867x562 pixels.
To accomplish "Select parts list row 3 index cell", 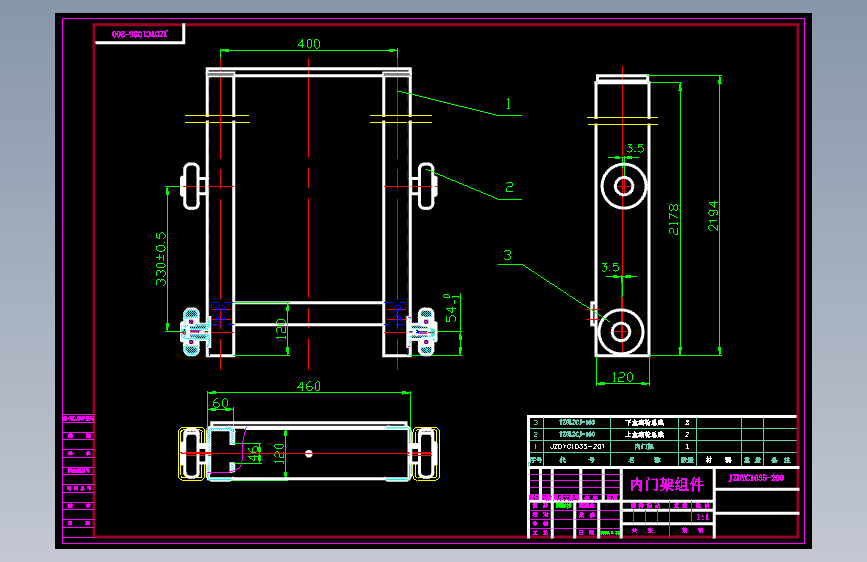I will 535,423.
